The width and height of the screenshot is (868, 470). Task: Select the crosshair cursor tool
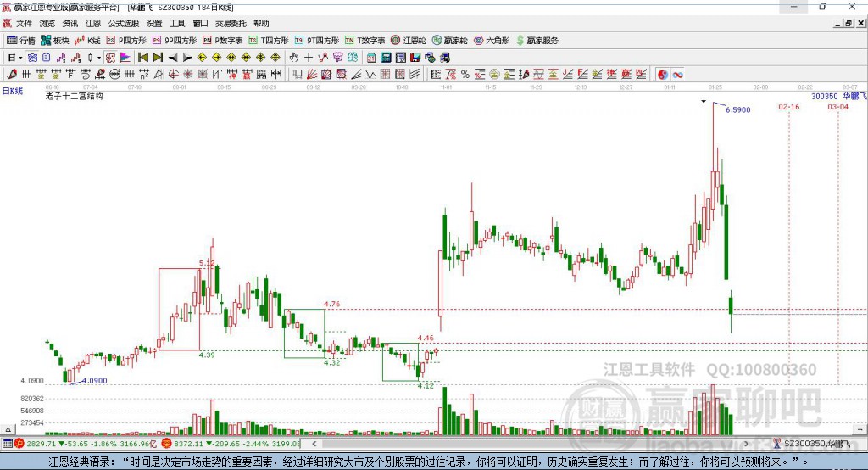point(309,58)
